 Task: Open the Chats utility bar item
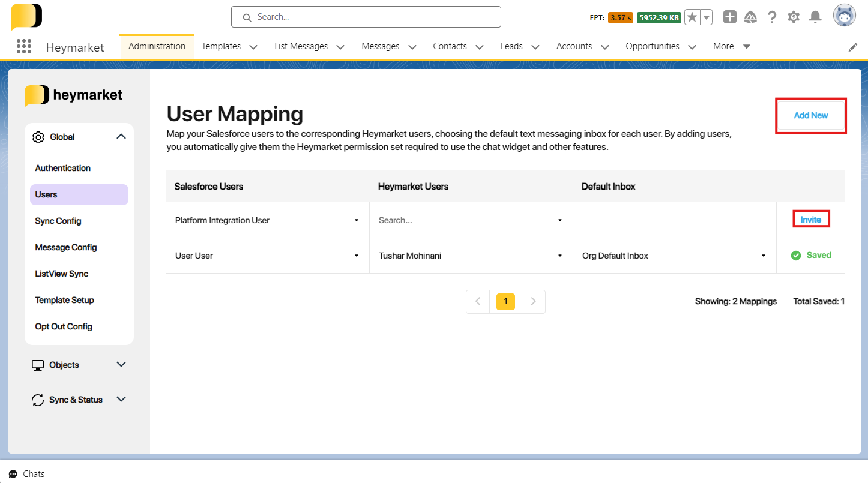click(x=27, y=474)
